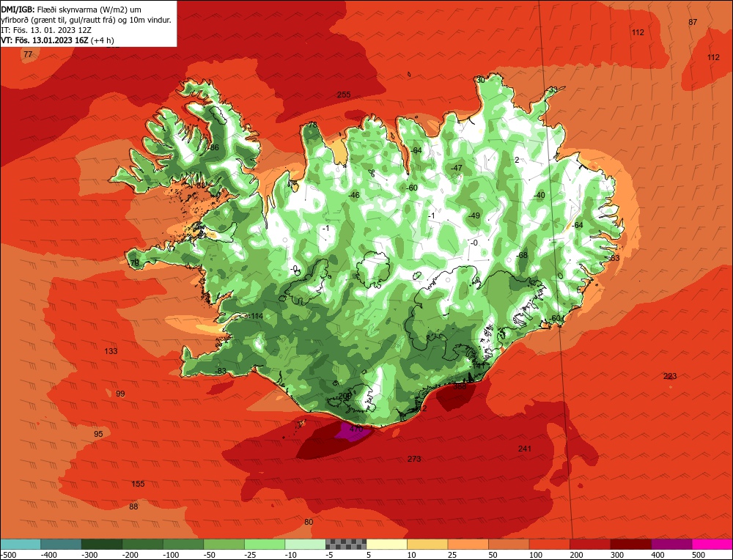Click the 30 value at the northern tip
This screenshot has width=733, height=560.
(481, 80)
